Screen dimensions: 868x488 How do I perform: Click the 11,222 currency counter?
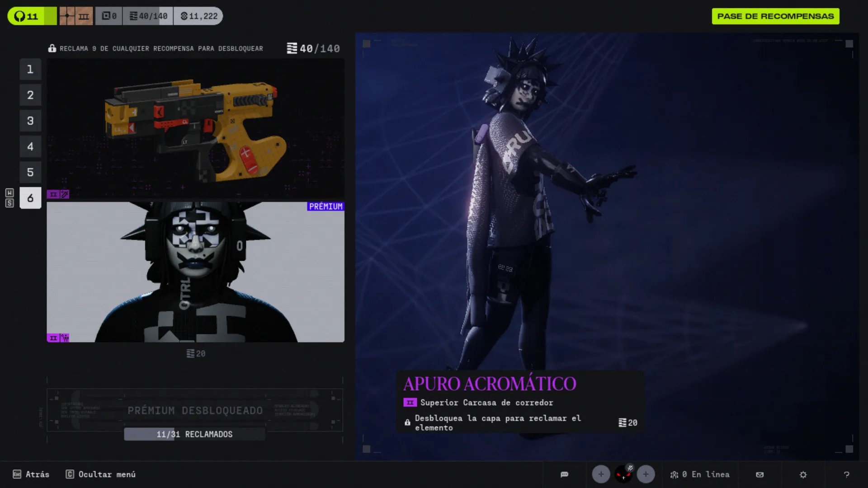(198, 16)
